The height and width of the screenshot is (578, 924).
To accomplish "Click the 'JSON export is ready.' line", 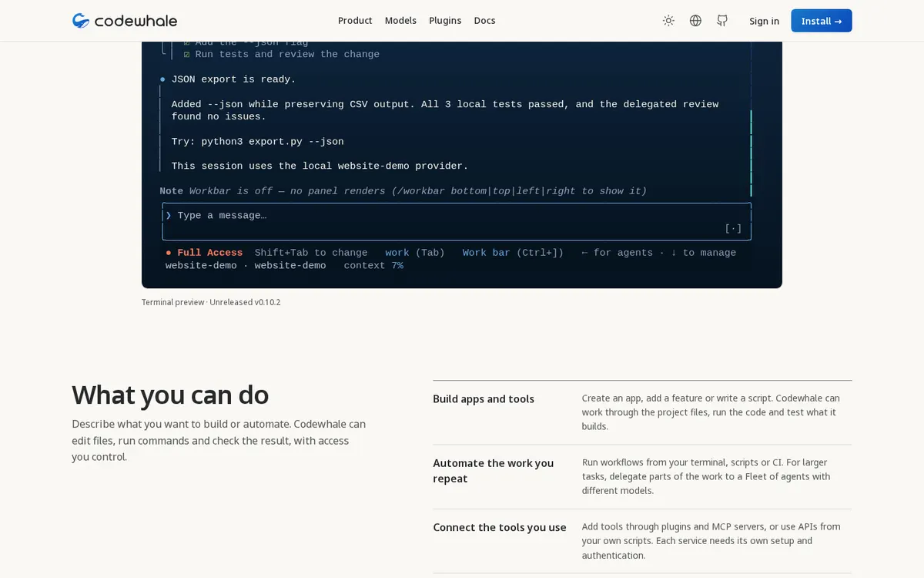I will pos(233,79).
